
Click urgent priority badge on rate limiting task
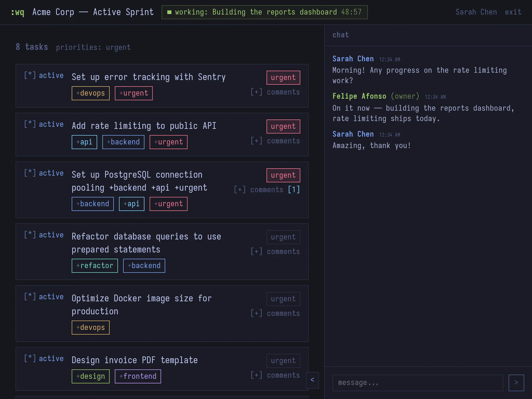pos(283,127)
